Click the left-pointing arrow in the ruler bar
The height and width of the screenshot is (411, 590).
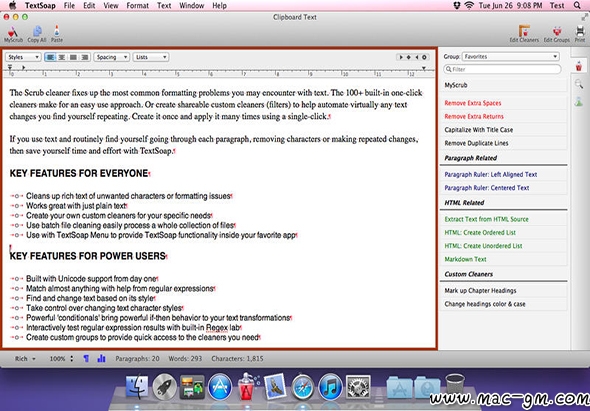[417, 57]
